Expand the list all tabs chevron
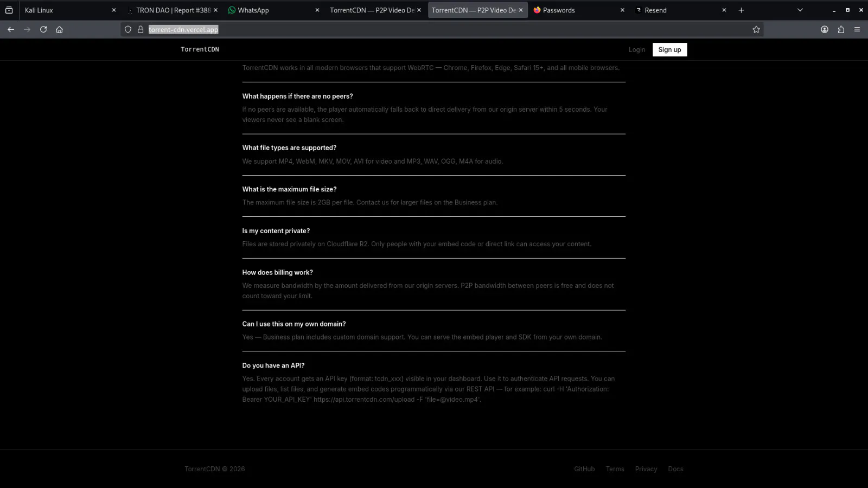 coord(800,10)
